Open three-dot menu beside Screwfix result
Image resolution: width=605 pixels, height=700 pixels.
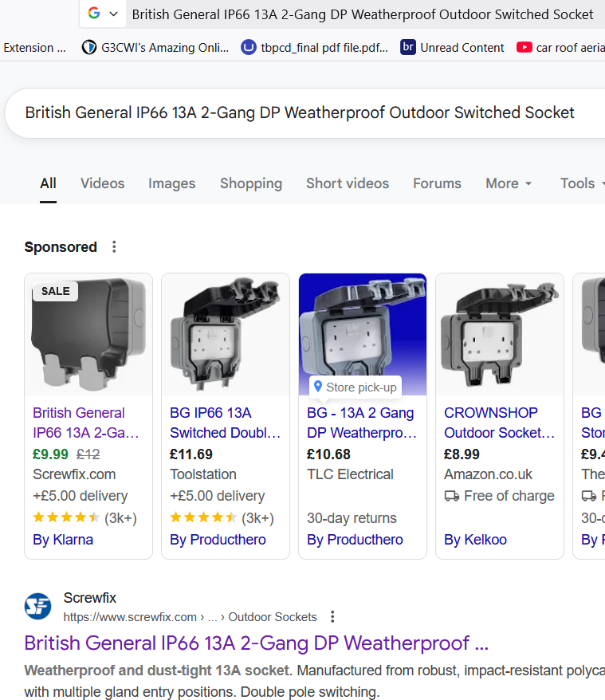tap(332, 617)
